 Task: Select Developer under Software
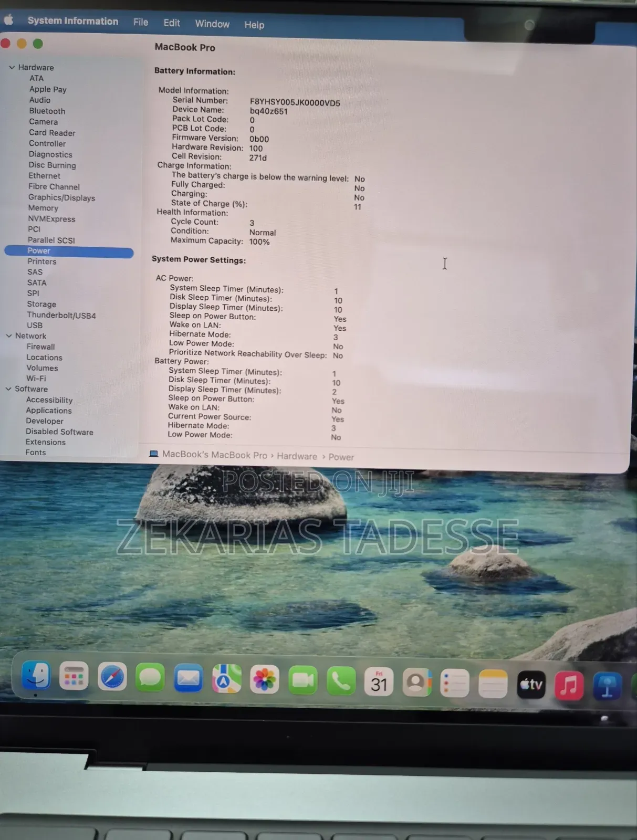coord(45,421)
